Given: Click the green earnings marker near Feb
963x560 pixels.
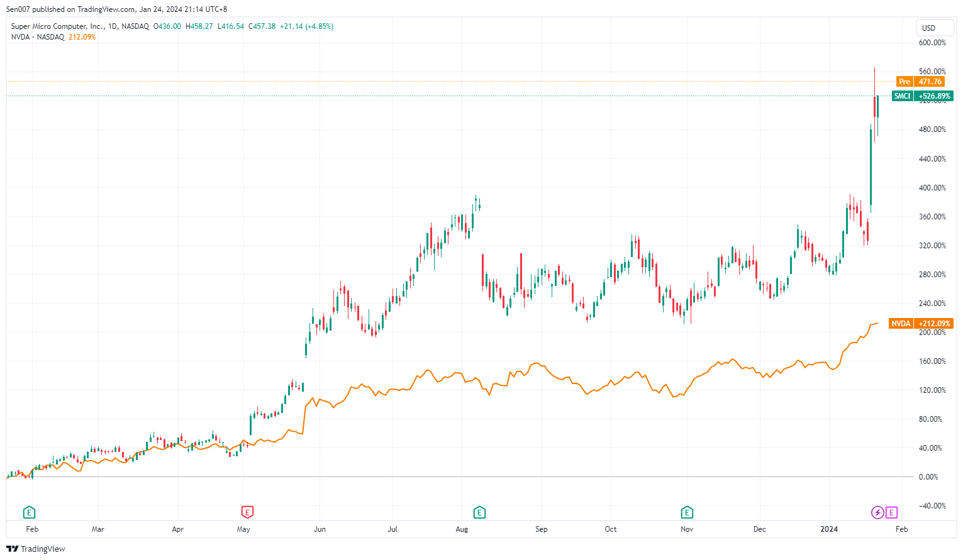Looking at the screenshot, I should 29,513.
